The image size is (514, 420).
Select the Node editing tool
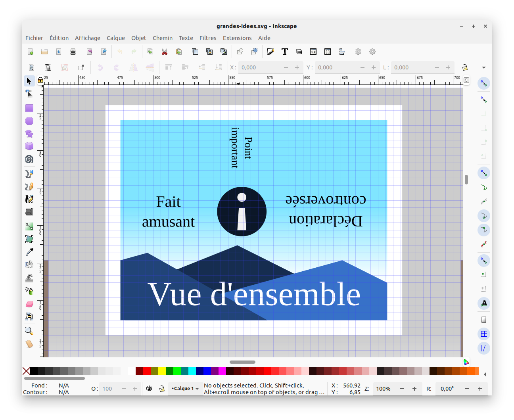pyautogui.click(x=29, y=93)
